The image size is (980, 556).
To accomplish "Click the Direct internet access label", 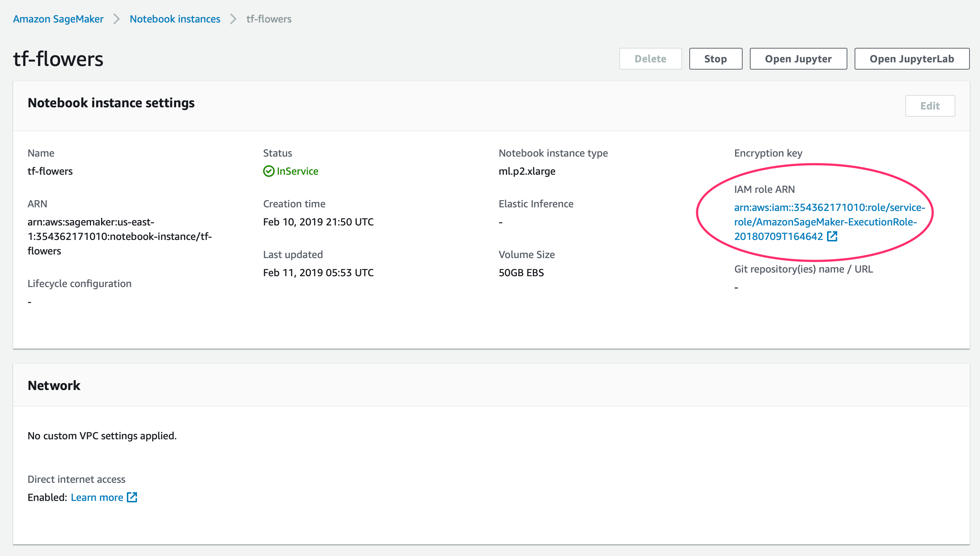I will (76, 479).
